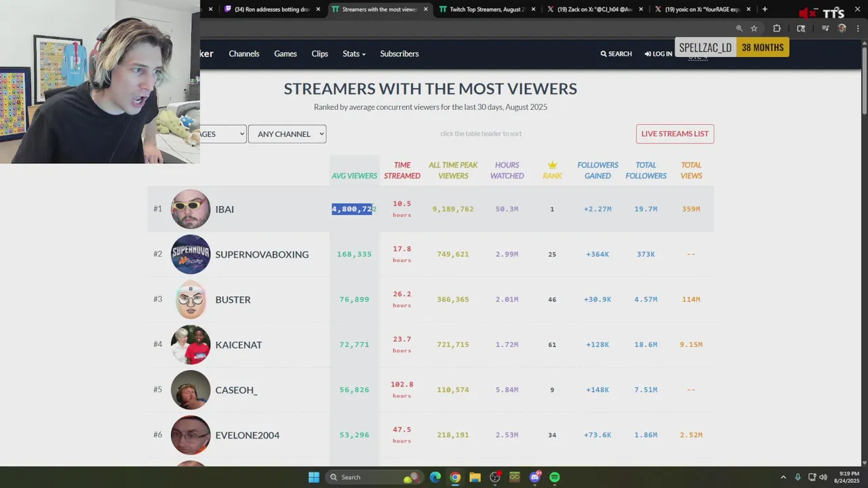Open File Explorer from the taskbar
This screenshot has height=488, width=868.
[475, 477]
